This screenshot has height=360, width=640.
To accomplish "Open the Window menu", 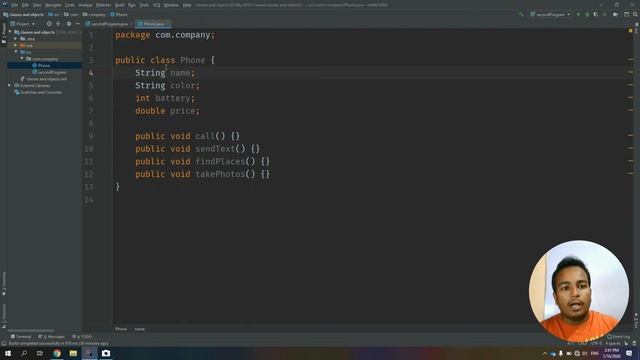I will tap(171, 5).
